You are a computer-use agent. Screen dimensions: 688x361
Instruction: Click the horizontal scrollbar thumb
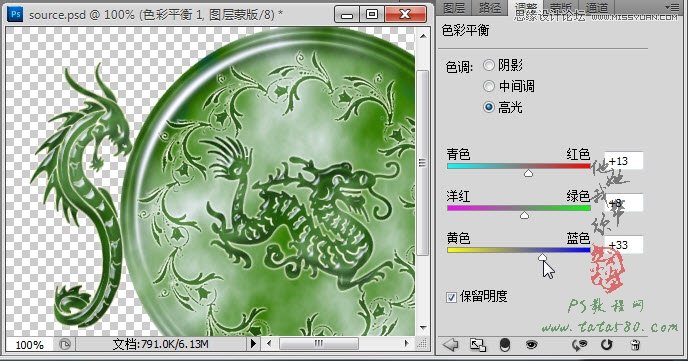(x=319, y=343)
